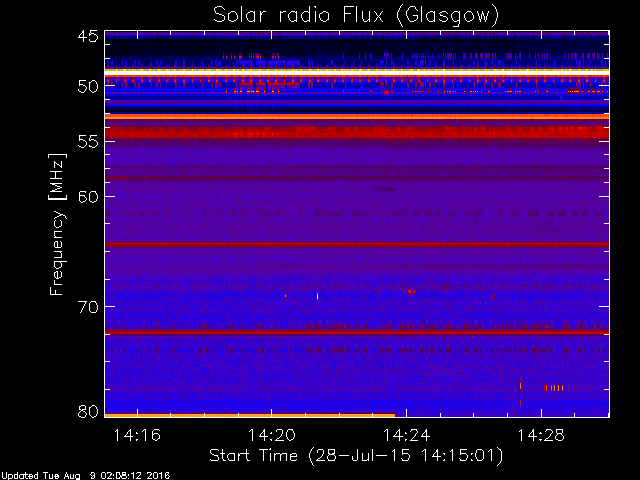
Task: Click the '50' frequency tick label
Action: pos(88,87)
